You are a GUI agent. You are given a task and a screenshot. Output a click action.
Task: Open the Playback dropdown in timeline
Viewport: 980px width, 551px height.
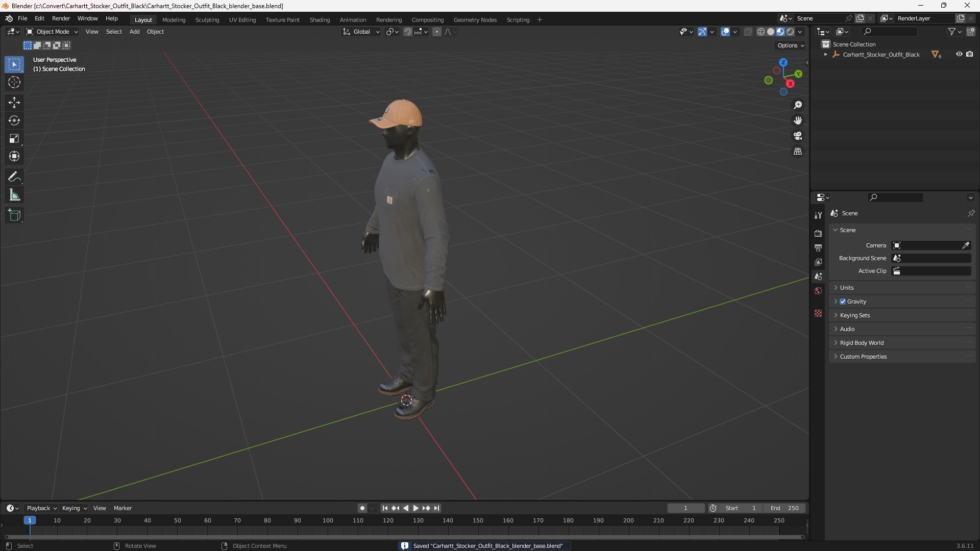(41, 508)
